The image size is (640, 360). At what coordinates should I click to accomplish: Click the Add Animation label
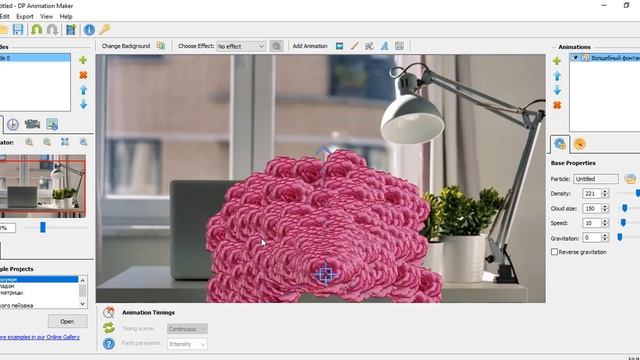(x=310, y=46)
